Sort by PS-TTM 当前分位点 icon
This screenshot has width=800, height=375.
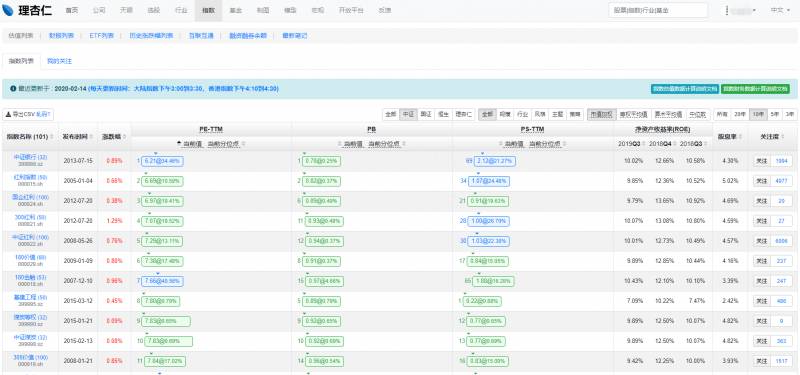tap(564, 144)
